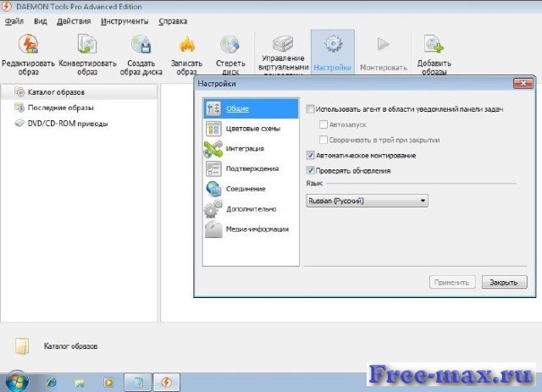Viewport: 542px width, 392px height.
Task: Toggle the Автозапуск checkbox
Action: [x=324, y=124]
